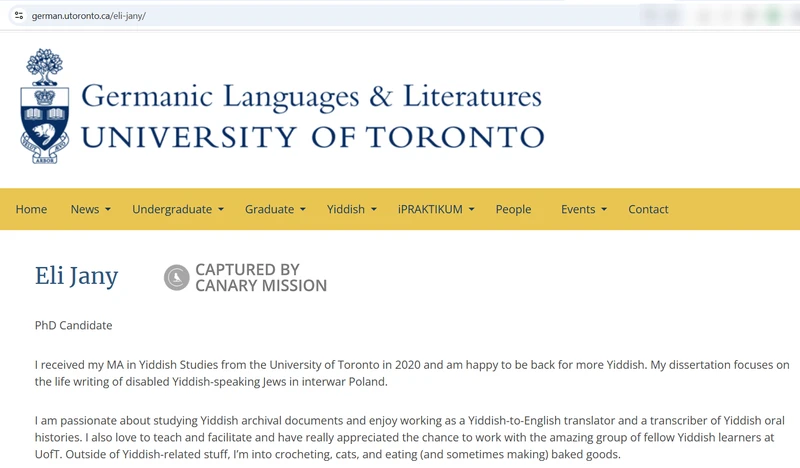Click the address bar URL german.utoronto.ca/eli-jany/
This screenshot has height=468, width=800.
[89, 16]
